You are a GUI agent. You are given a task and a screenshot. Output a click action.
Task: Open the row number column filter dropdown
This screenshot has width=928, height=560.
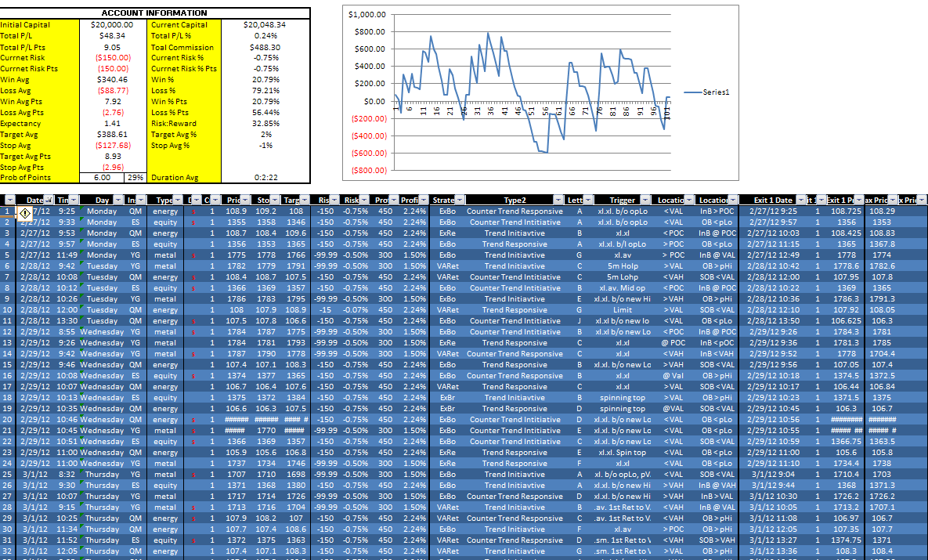point(10,200)
